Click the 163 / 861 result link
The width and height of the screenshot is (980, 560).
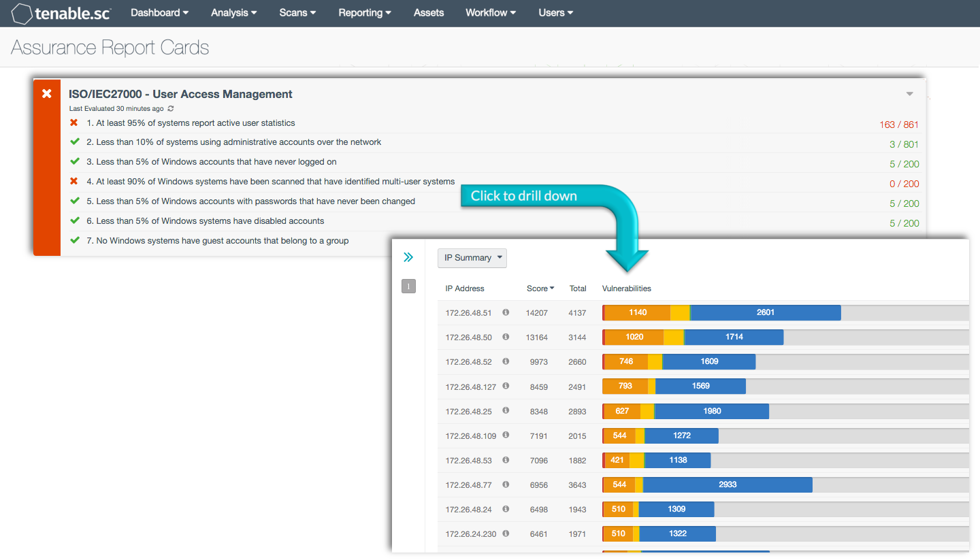coord(899,125)
